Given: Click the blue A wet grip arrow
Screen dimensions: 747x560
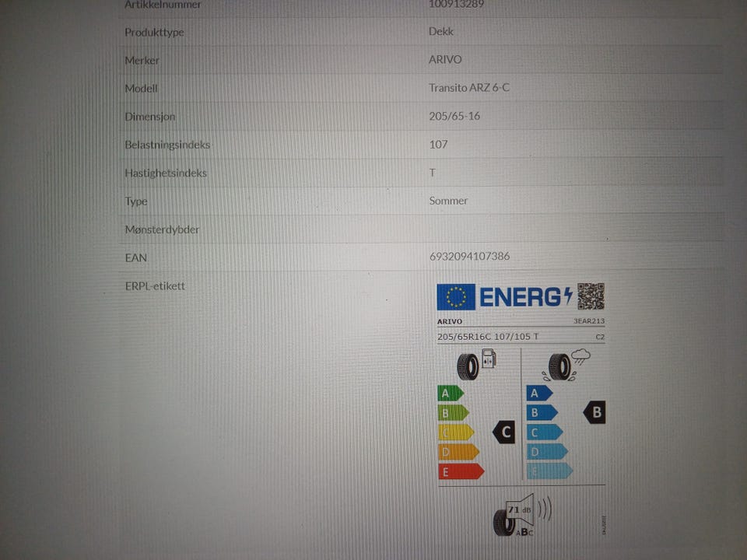Looking at the screenshot, I should (539, 394).
